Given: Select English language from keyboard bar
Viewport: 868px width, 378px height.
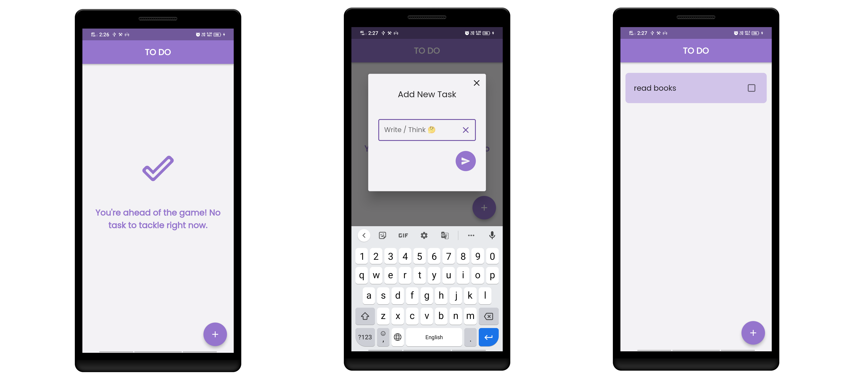Looking at the screenshot, I should (x=433, y=336).
